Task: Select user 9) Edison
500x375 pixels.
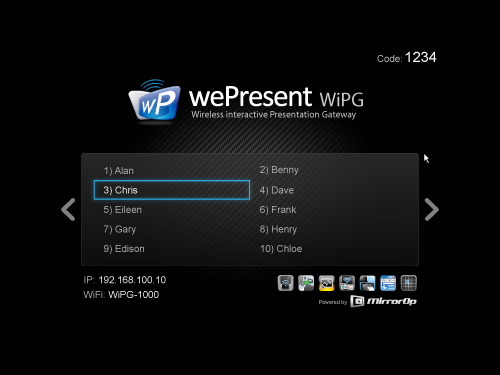Action: pos(124,249)
